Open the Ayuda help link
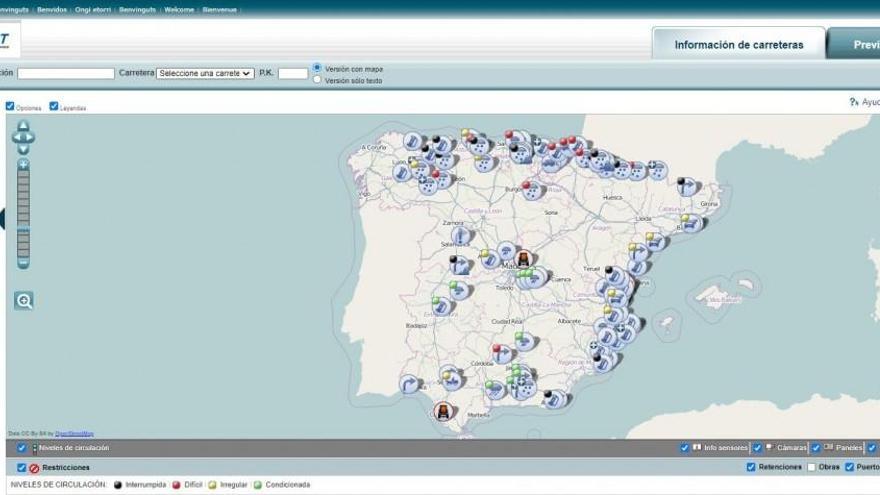The image size is (880, 495). pyautogui.click(x=865, y=102)
